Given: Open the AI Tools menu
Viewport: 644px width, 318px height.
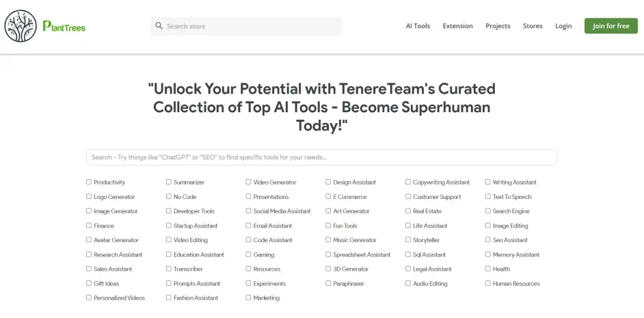Looking at the screenshot, I should coord(418,26).
